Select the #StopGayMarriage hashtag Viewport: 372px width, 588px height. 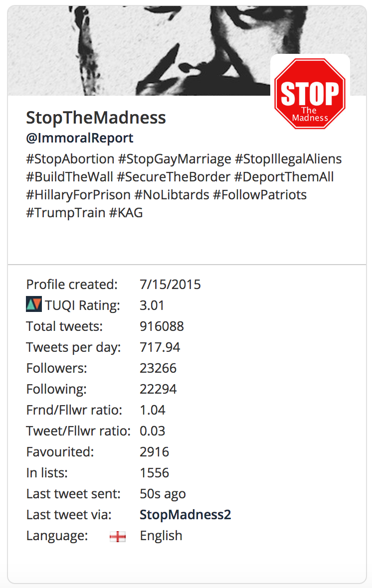pos(175,159)
